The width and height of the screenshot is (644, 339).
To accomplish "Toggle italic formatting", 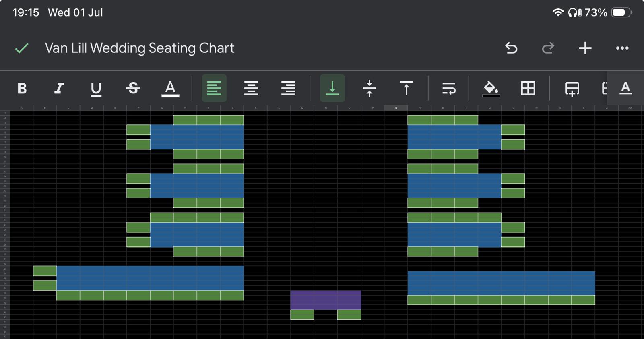I will [x=59, y=88].
